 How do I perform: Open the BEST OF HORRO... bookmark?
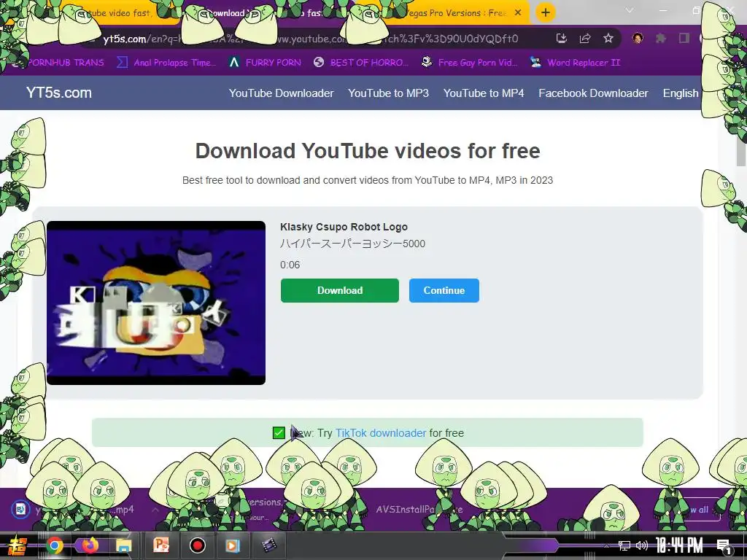click(361, 63)
